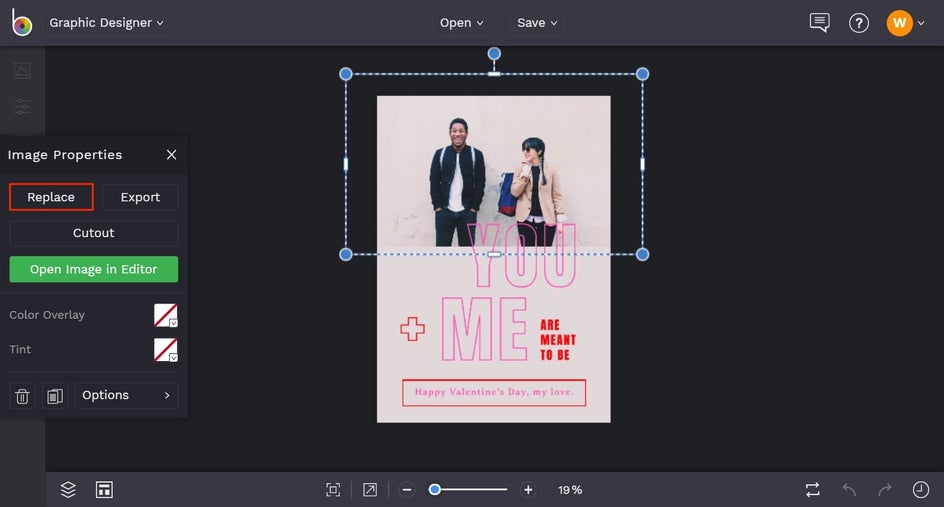The height and width of the screenshot is (507, 944).
Task: Click the Export button
Action: (140, 197)
